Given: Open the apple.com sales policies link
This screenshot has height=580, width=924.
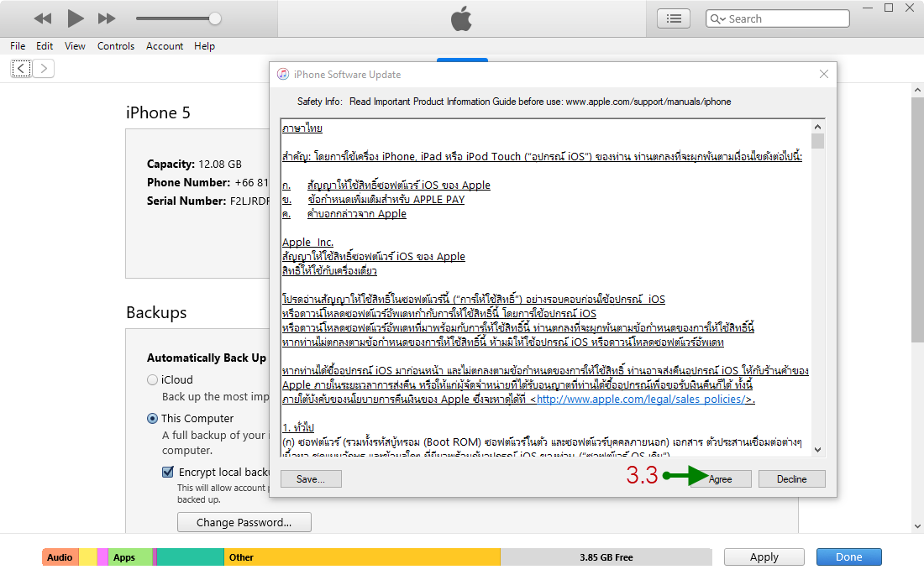Looking at the screenshot, I should 643,400.
